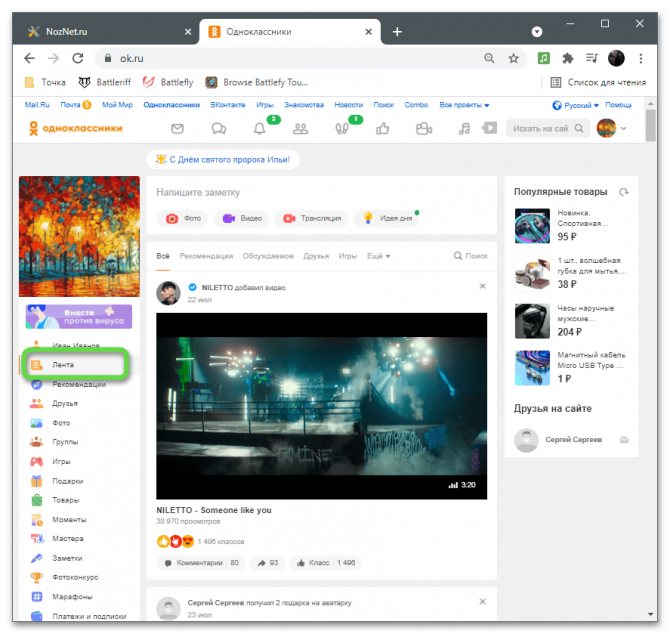
Task: Click the С Днём святого пророка Ильи link
Action: (223, 159)
